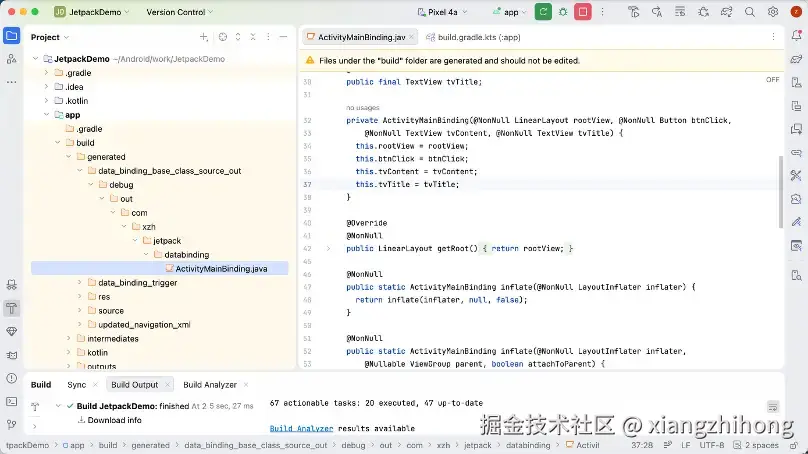Open the JetpackDemo project dropdown
Image resolution: width=808 pixels, height=454 pixels.
[x=92, y=12]
